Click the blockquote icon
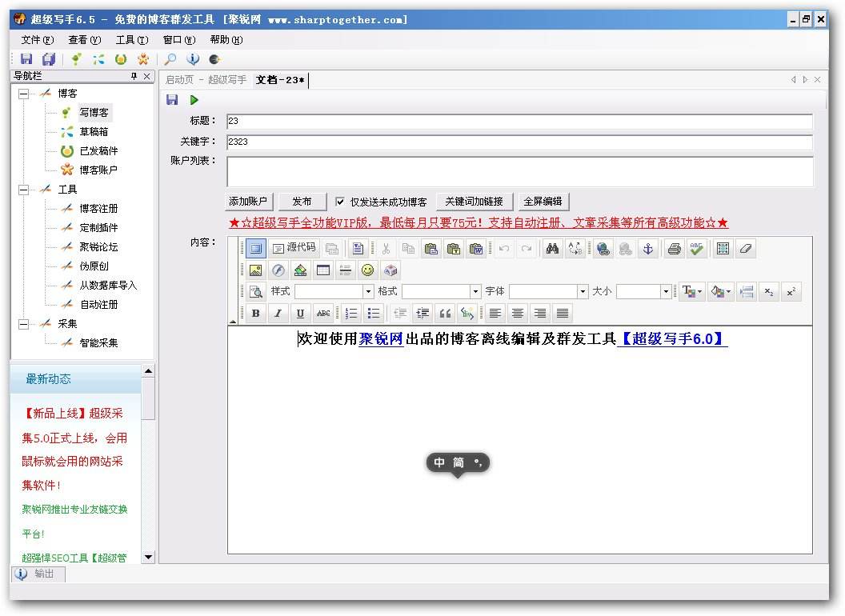845x616 pixels. pos(445,313)
